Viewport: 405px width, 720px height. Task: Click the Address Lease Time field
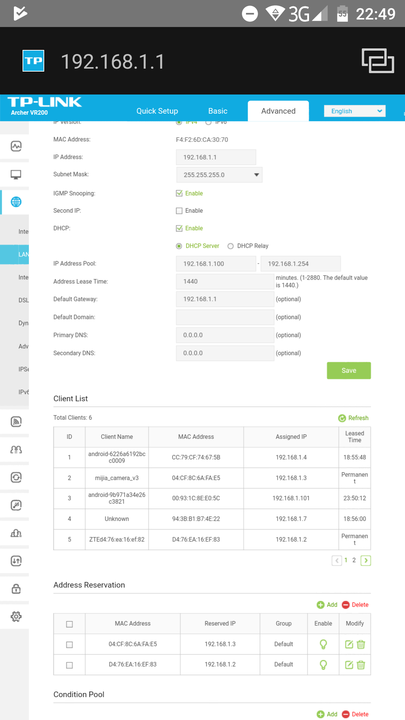tap(225, 281)
